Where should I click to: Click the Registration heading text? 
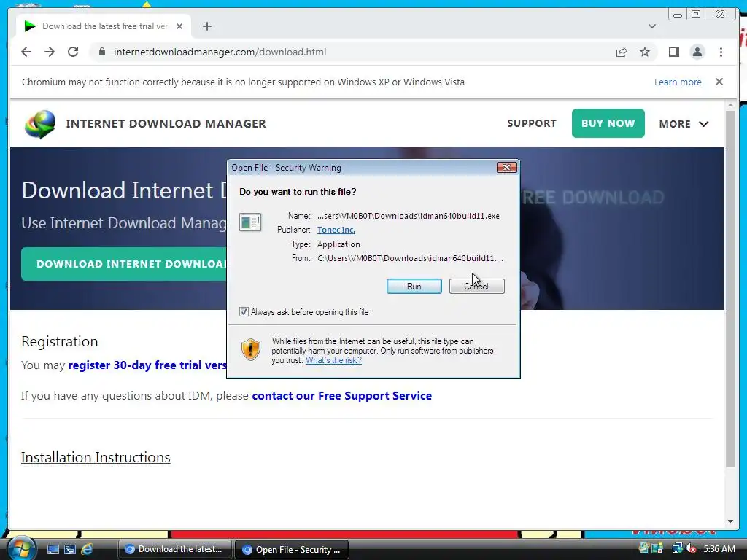(x=60, y=341)
